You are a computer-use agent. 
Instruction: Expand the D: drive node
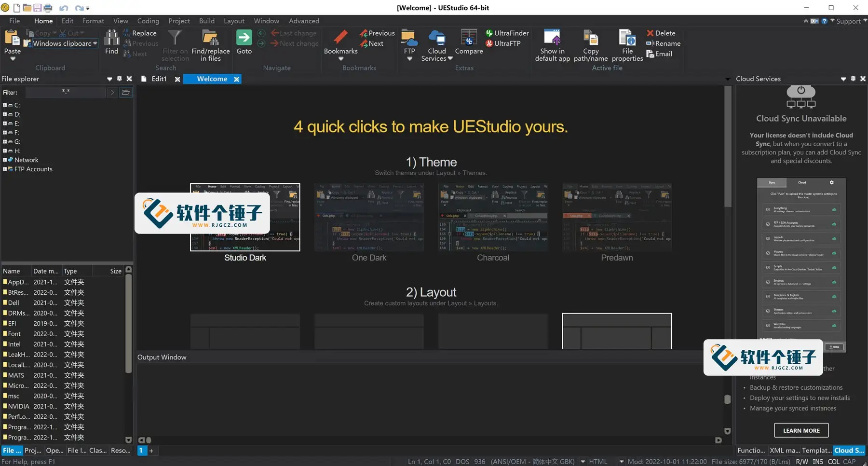5,114
